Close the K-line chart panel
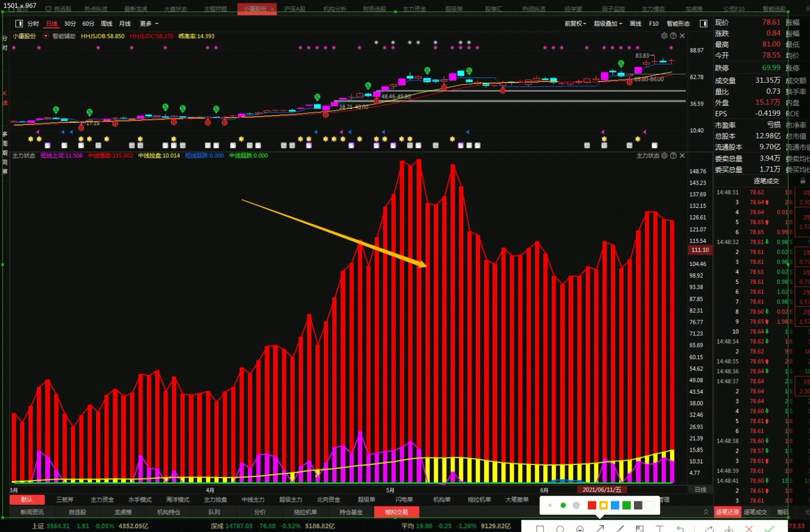 pos(682,36)
